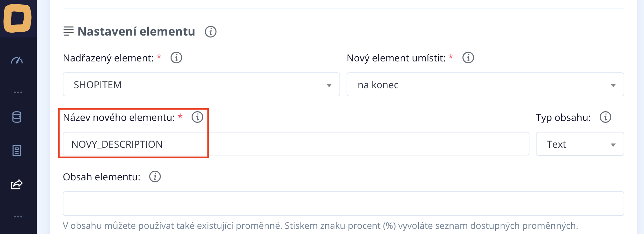644x234 pixels.
Task: Open the 'na konec' placement dropdown
Action: coord(485,85)
